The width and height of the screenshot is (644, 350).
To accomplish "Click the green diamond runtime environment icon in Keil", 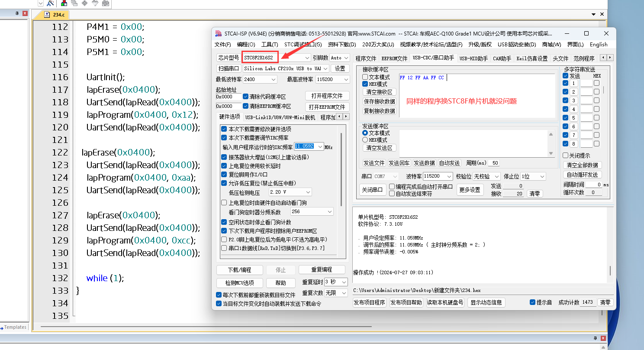I will [x=84, y=3].
